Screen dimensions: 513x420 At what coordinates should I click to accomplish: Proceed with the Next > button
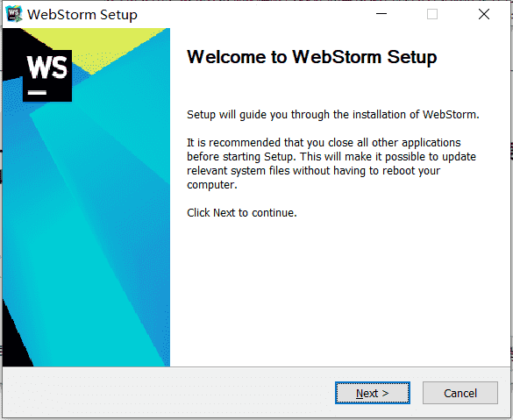click(x=373, y=393)
